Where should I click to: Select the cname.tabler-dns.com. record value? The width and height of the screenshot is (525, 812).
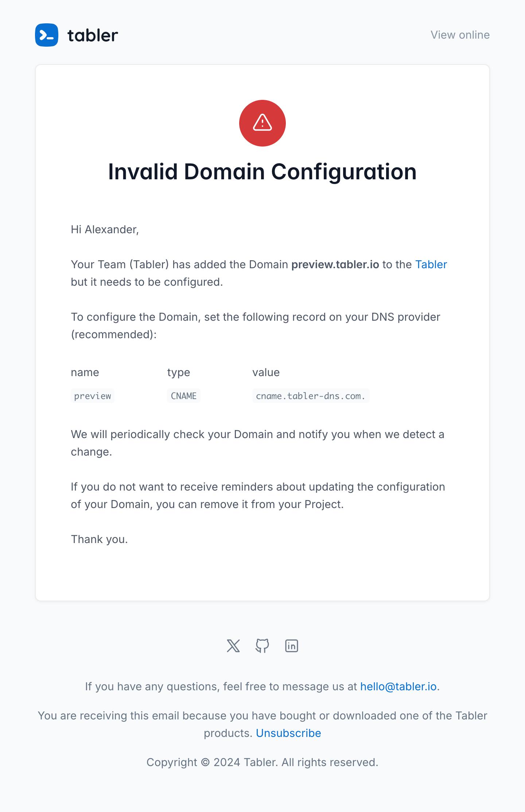pyautogui.click(x=311, y=396)
